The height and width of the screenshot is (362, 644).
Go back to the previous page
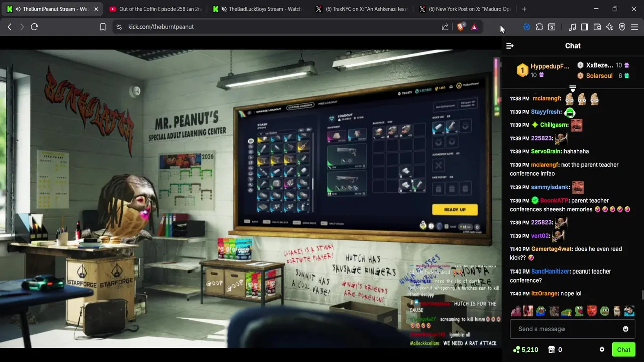9,27
